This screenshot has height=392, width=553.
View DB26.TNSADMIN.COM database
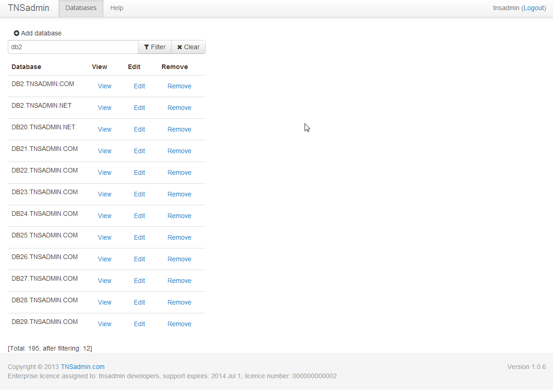tap(105, 259)
